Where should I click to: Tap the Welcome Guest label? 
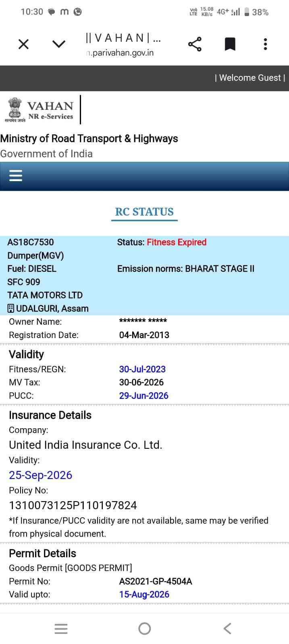point(250,78)
